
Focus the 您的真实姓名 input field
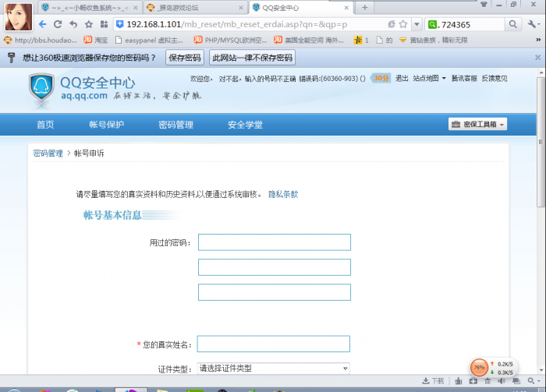(x=273, y=344)
